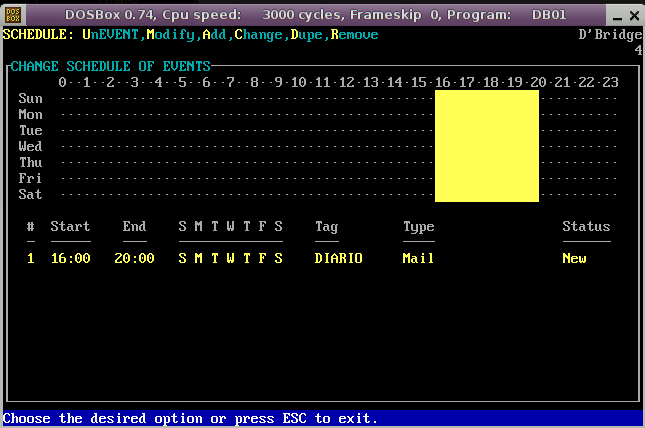
Task: Select the UnEVENT option in the schedule menu
Action: pyautogui.click(x=110, y=34)
